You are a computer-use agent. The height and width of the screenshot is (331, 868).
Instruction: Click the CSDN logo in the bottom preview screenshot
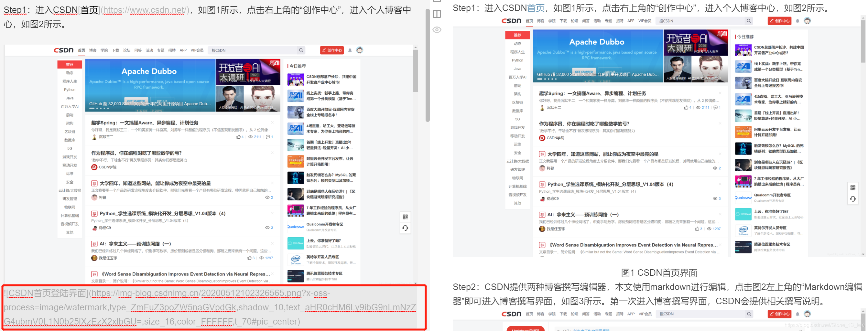pos(511,314)
